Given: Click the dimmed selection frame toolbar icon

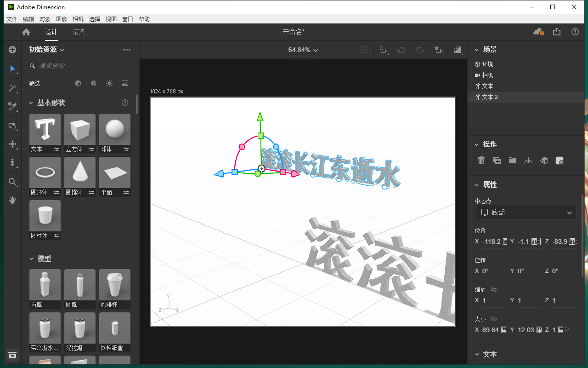Looking at the screenshot, I should (x=364, y=50).
